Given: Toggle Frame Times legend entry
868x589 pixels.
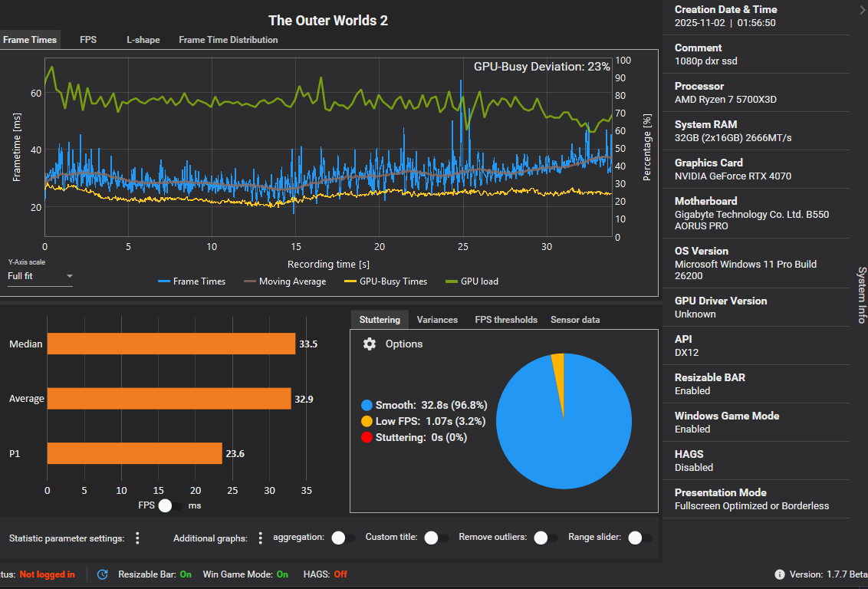Looking at the screenshot, I should pos(192,281).
